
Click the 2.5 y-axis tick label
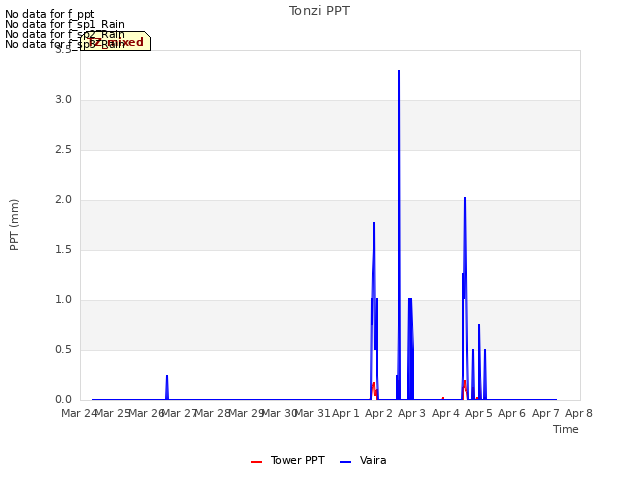coord(64,150)
